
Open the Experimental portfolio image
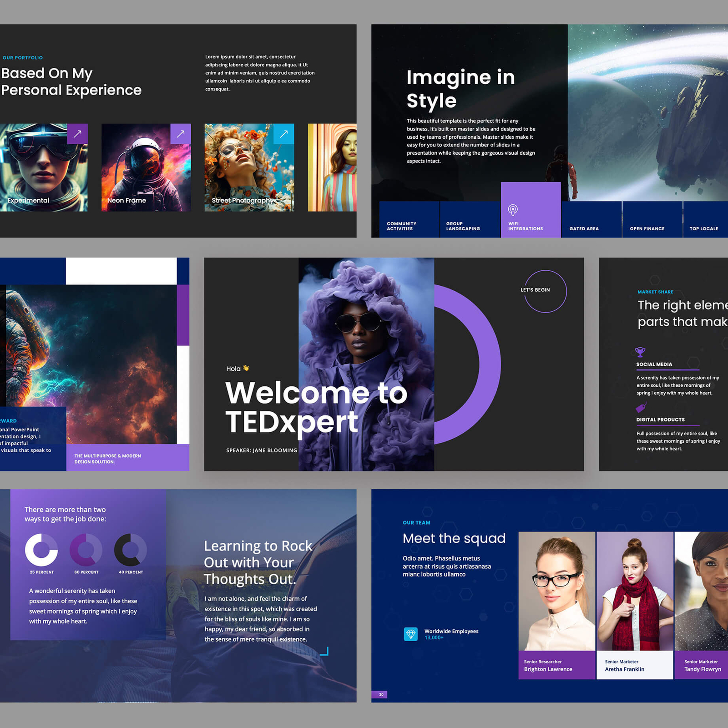click(x=44, y=167)
